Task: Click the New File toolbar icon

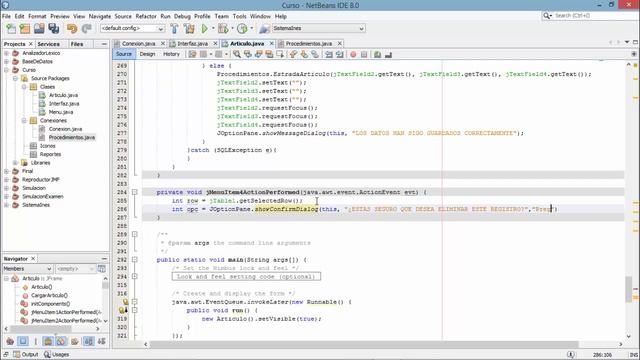Action: [x=11, y=29]
